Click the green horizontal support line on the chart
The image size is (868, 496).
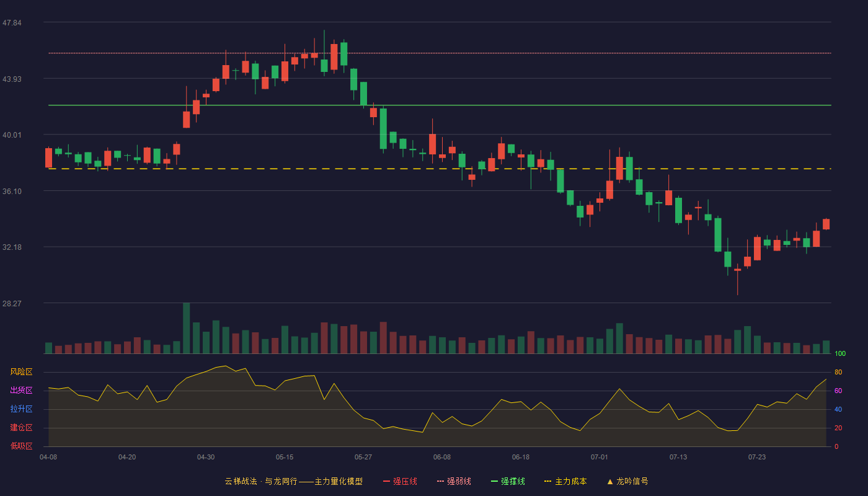(x=440, y=105)
